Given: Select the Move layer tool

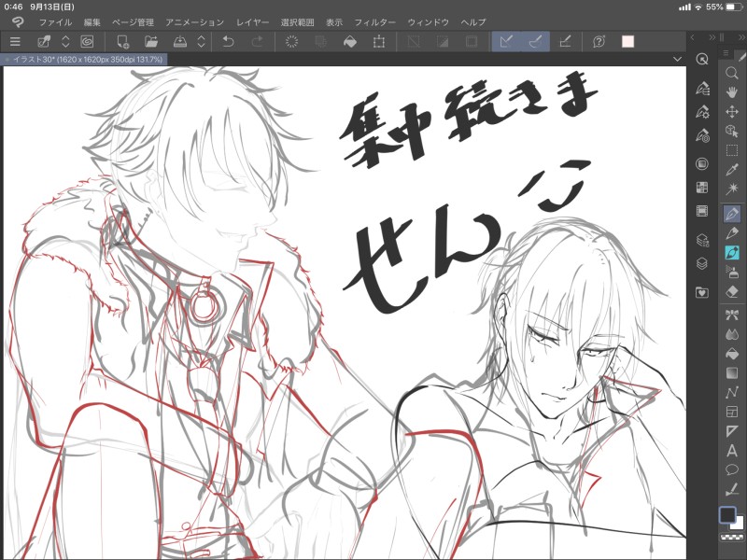Looking at the screenshot, I should [x=732, y=112].
